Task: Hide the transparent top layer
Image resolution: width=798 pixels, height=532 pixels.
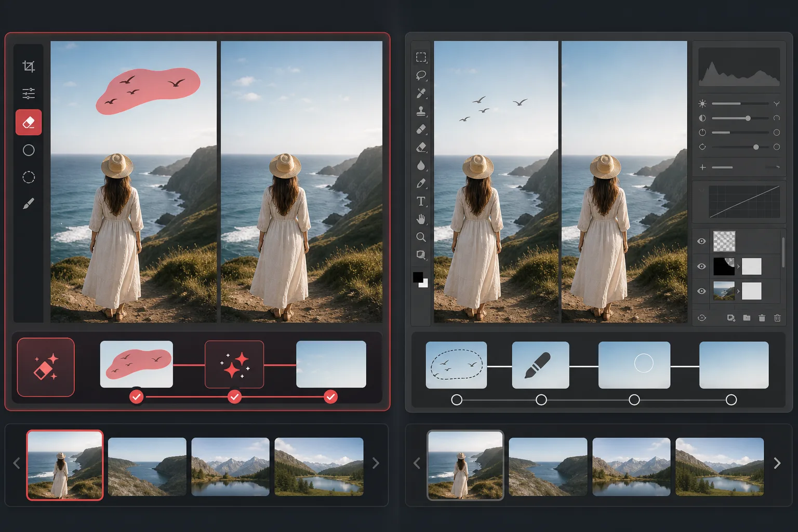Action: 701,241
